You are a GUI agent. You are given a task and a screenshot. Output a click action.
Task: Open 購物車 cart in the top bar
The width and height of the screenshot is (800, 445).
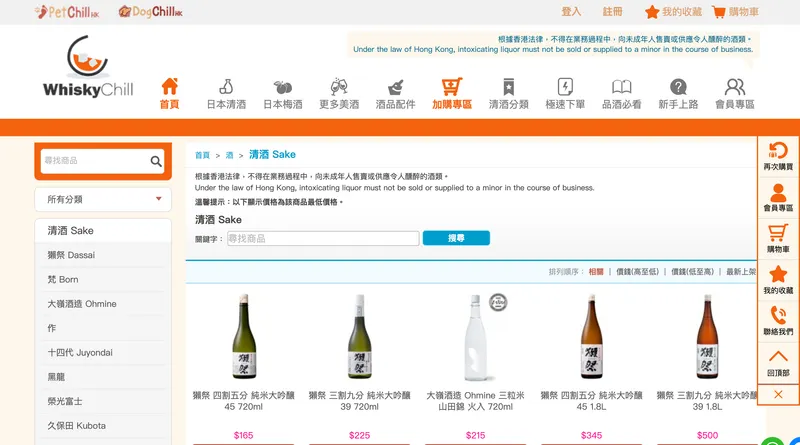735,12
